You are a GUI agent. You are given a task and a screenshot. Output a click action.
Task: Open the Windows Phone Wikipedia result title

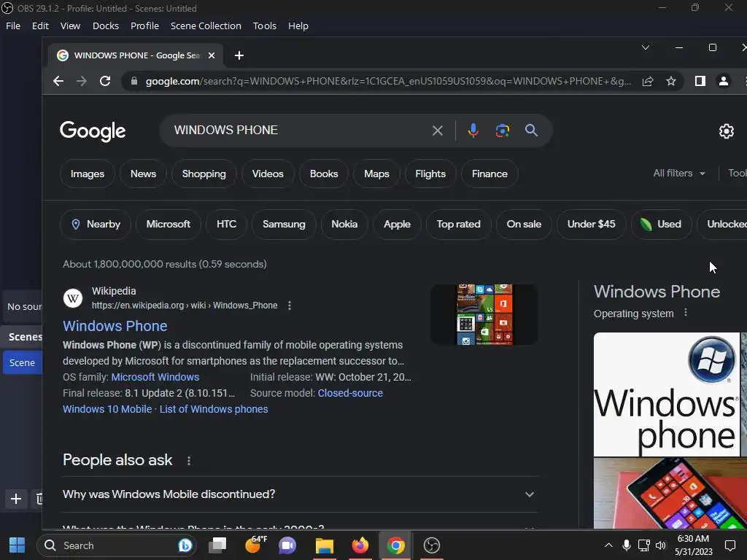[115, 326]
